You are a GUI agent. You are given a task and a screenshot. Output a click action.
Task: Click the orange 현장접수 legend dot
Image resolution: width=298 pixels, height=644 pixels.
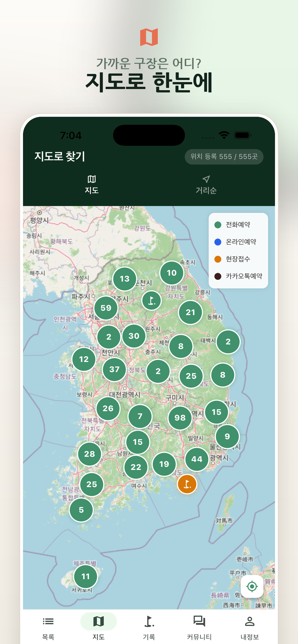218,259
